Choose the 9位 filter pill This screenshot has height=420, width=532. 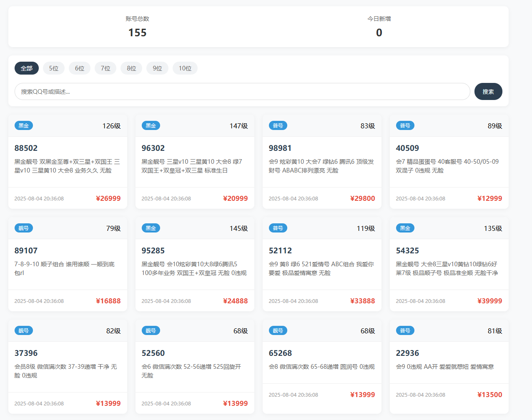coord(157,68)
